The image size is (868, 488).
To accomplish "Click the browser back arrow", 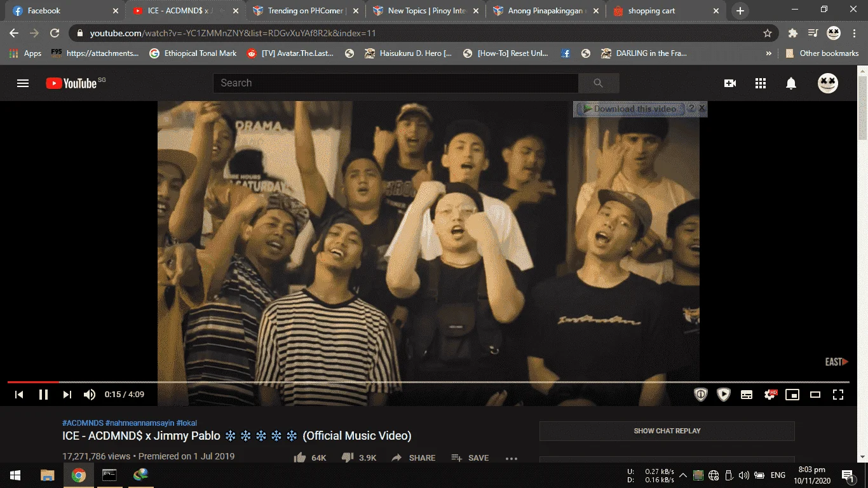I will [x=14, y=33].
